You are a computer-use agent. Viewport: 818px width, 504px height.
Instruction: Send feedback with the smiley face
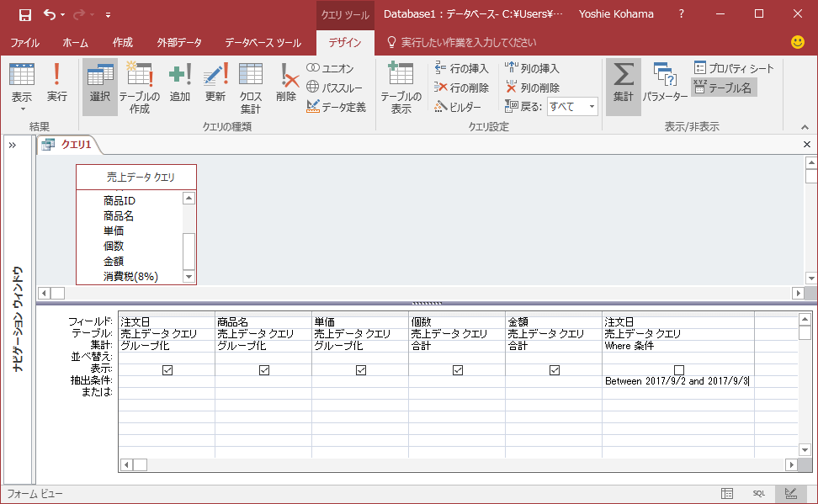(x=797, y=42)
